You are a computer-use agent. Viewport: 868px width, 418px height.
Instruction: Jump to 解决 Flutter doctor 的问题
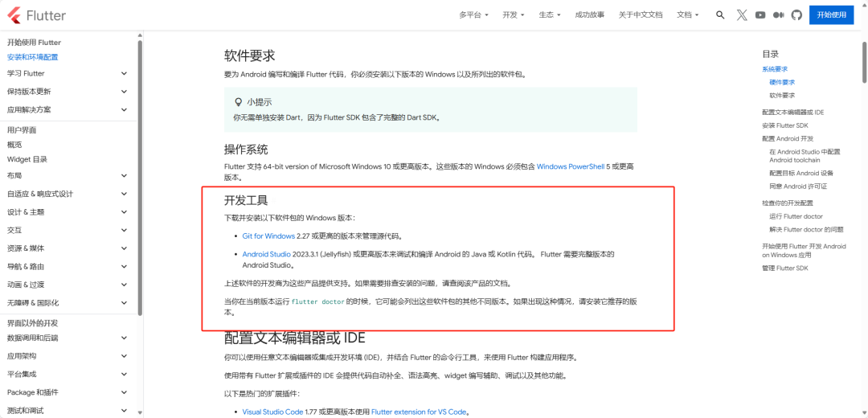tap(807, 229)
